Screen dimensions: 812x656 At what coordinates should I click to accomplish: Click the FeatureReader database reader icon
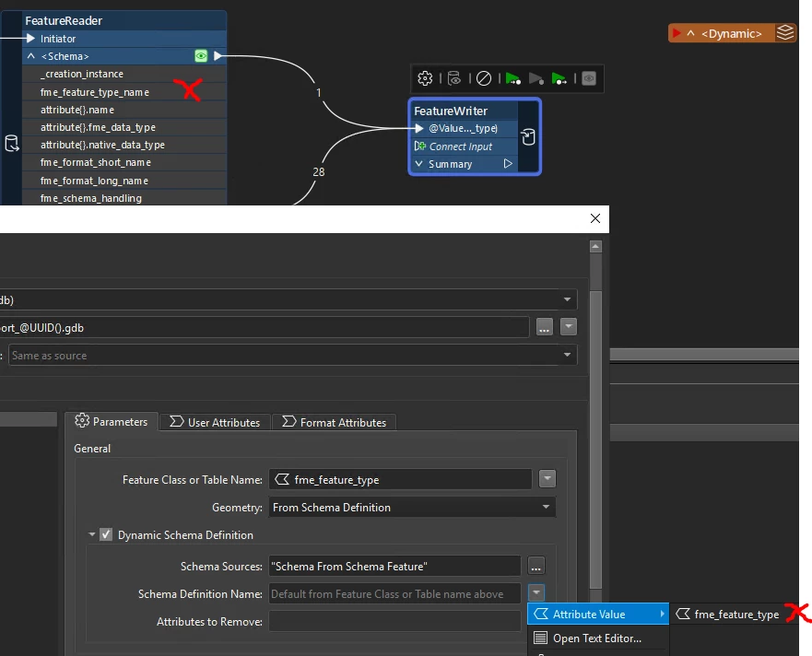click(x=11, y=143)
